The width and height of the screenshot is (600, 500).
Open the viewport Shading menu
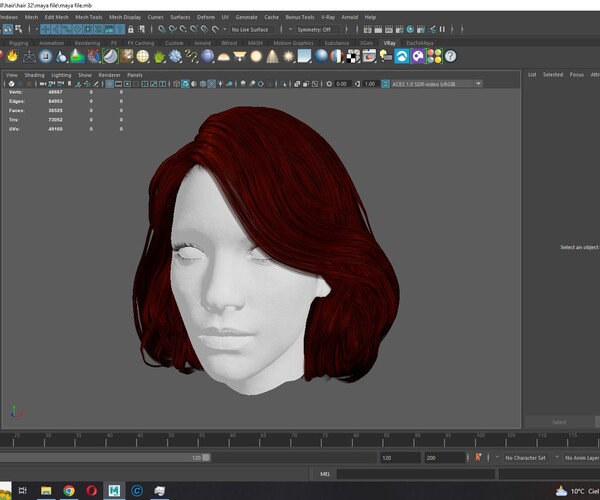tap(34, 75)
